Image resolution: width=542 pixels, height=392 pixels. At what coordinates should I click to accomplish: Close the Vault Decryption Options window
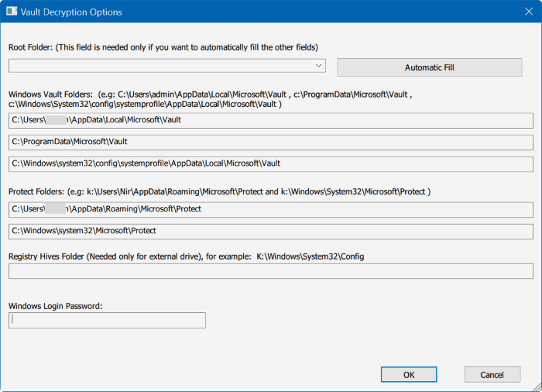[x=529, y=12]
